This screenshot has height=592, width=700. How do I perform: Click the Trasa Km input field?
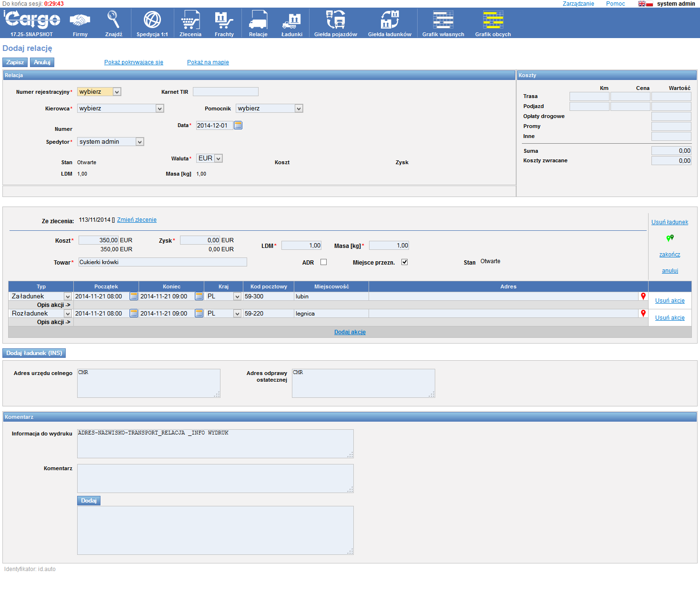(590, 96)
